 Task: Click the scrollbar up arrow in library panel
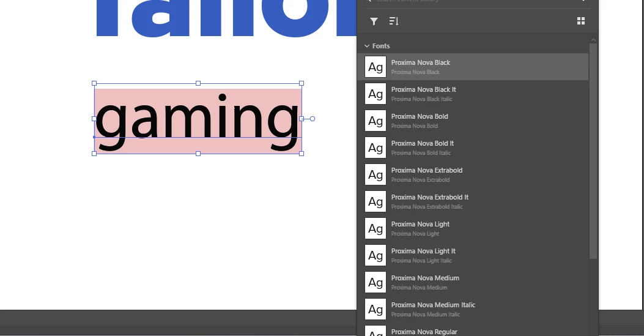click(593, 40)
